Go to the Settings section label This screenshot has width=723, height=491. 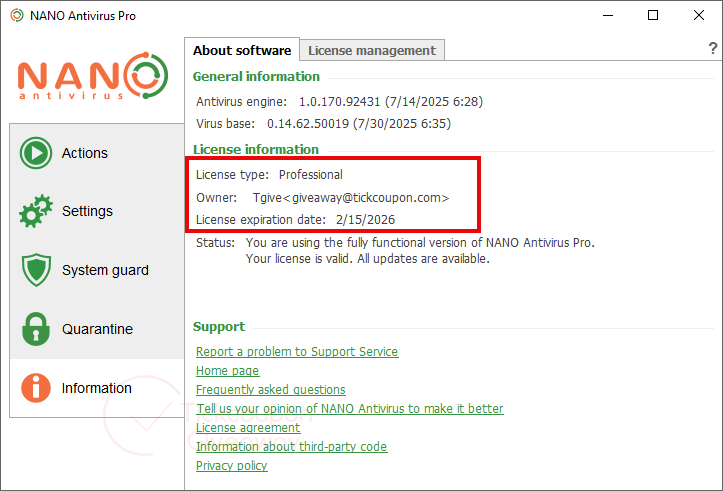[88, 211]
